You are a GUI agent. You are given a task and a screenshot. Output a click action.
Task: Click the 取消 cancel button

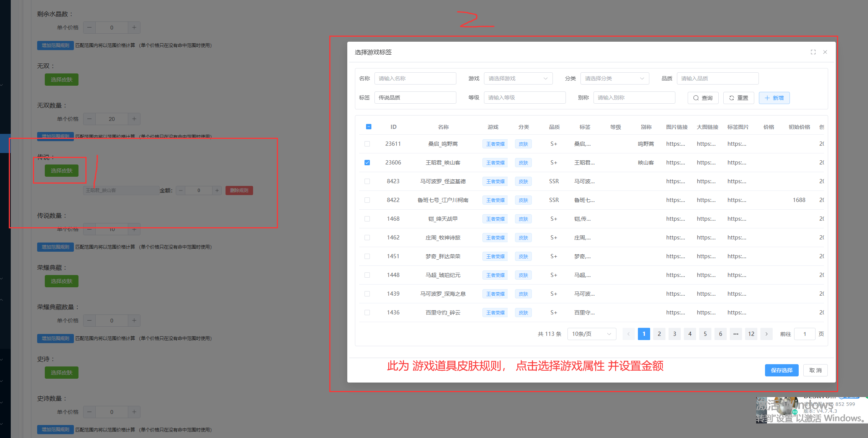[816, 370]
